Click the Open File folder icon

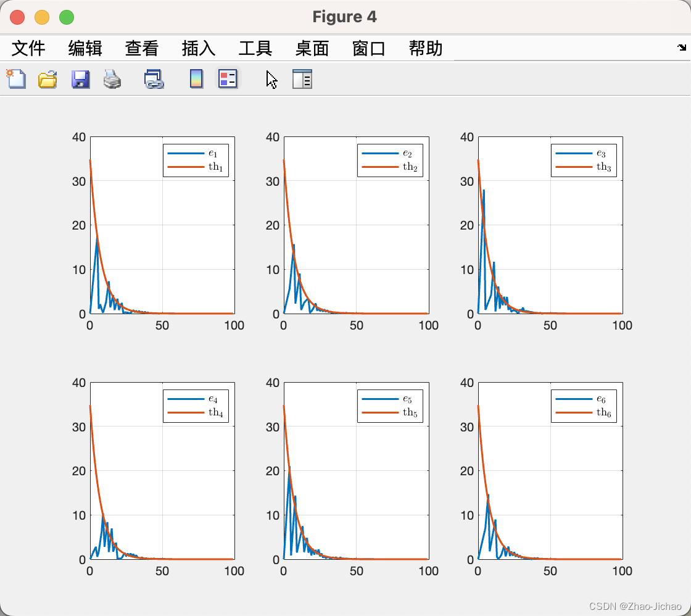pyautogui.click(x=48, y=80)
